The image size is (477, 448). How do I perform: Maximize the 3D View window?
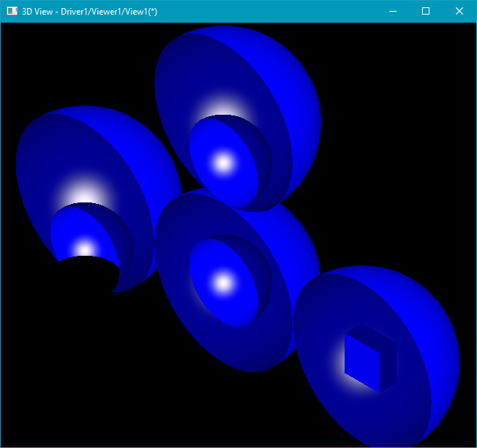[426, 12]
